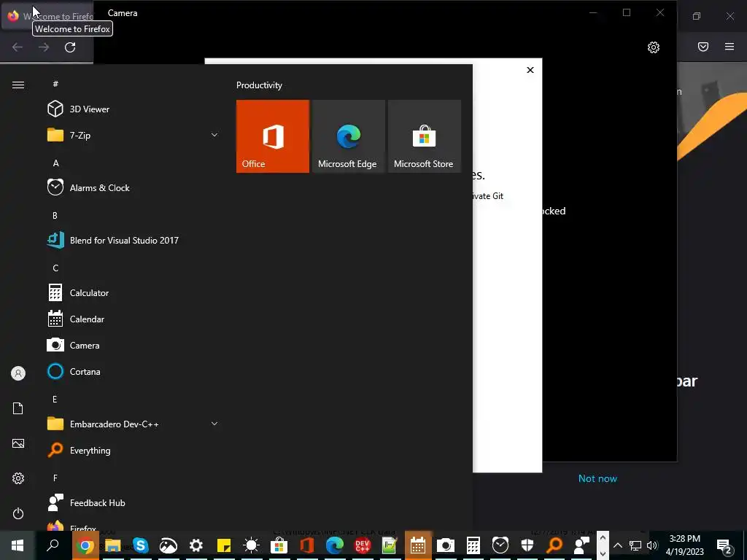This screenshot has width=747, height=560.
Task: Open Sticky Notes from taskbar
Action: point(223,545)
